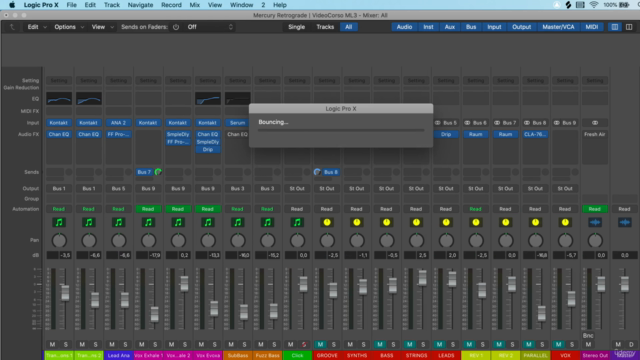Open the View dropdown in mixer toolbar
The height and width of the screenshot is (360, 640).
pyautogui.click(x=102, y=27)
